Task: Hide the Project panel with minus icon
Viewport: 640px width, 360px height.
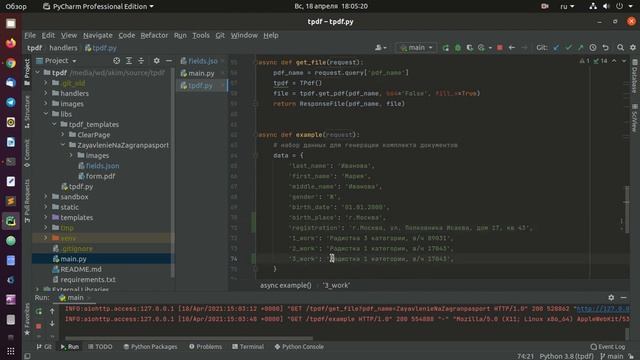Action: click(169, 61)
